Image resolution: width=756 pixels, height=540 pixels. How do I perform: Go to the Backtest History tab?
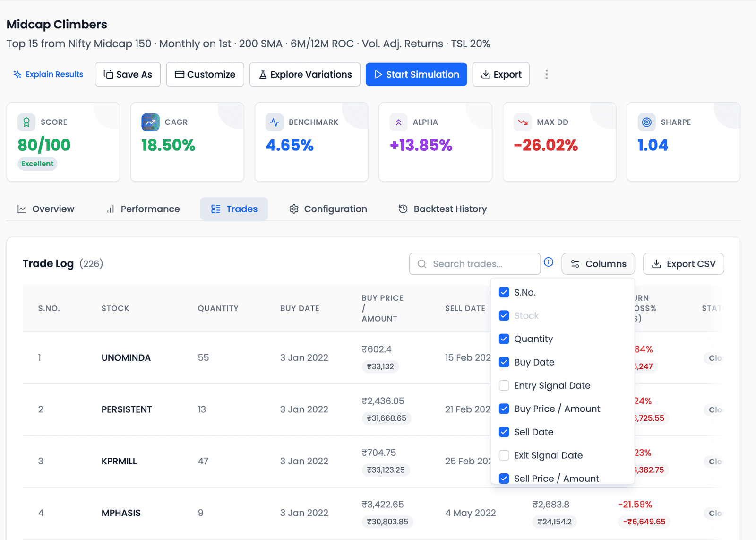443,209
